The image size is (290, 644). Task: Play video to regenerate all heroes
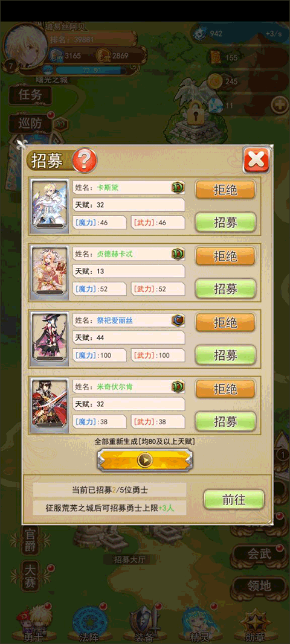pos(145,460)
